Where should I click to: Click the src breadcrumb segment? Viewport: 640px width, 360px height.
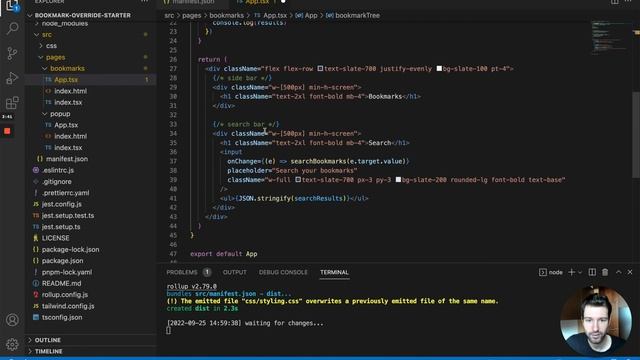click(169, 16)
